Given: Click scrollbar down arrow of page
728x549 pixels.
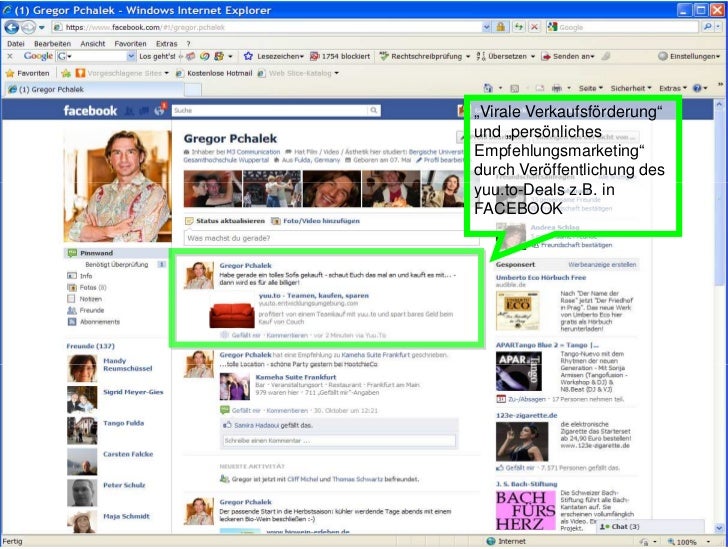Looking at the screenshot, I should (x=719, y=528).
